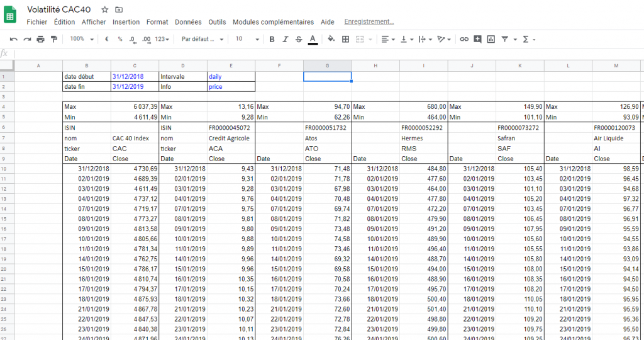Image resolution: width=644 pixels, height=340 pixels.
Task: Open the Format menu
Action: [x=157, y=22]
